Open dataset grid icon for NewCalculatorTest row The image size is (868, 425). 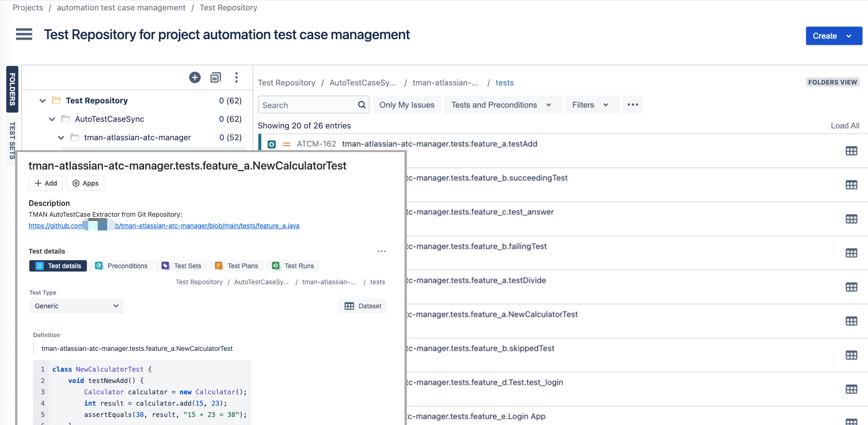(x=851, y=321)
